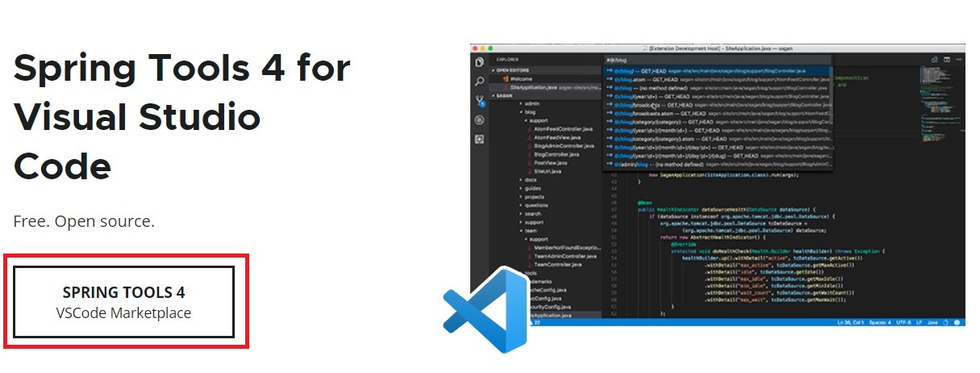Collapse the blog folder in the screenshot's explorer
The image size is (980, 373).
click(527, 112)
